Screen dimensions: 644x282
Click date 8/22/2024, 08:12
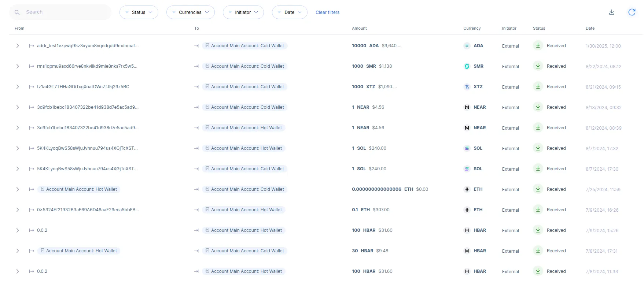point(603,67)
